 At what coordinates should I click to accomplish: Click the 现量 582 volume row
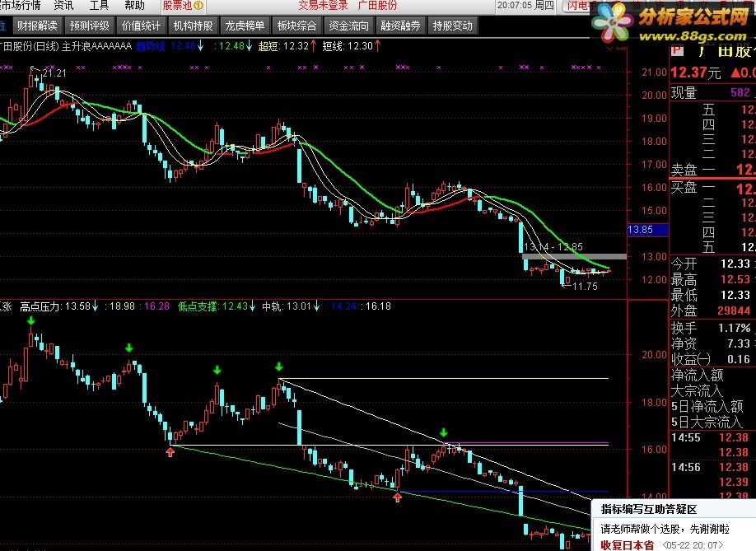(713, 92)
